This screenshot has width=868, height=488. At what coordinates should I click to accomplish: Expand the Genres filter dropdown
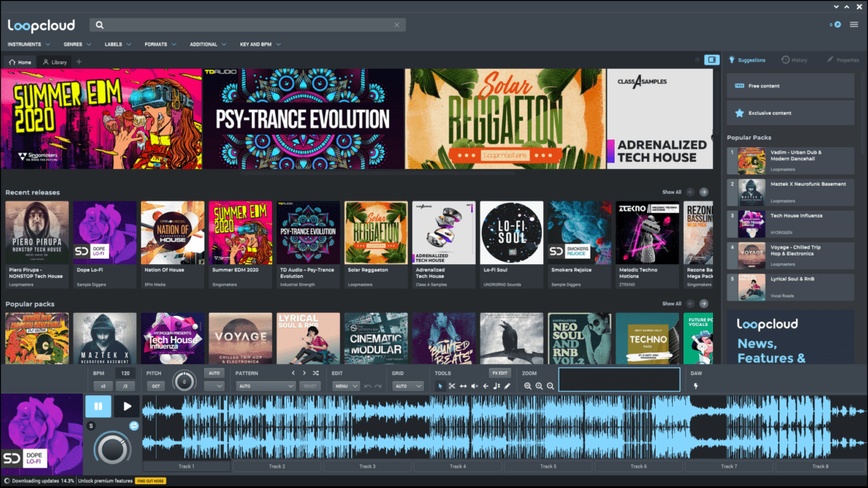pyautogui.click(x=77, y=44)
